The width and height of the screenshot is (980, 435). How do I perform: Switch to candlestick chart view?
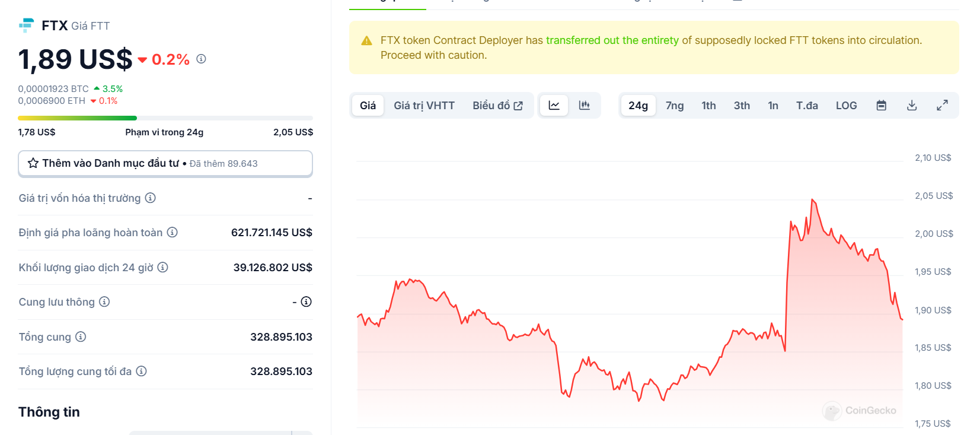click(585, 105)
